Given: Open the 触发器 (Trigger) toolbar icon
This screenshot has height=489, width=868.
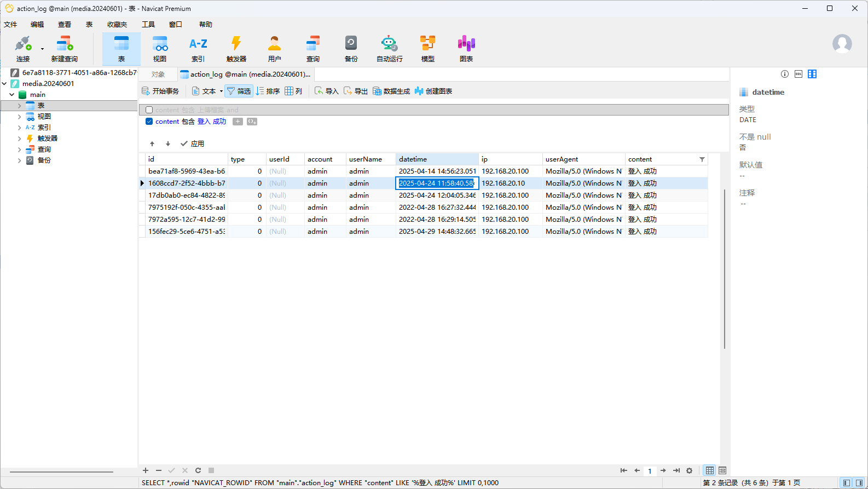Looking at the screenshot, I should click(x=236, y=48).
